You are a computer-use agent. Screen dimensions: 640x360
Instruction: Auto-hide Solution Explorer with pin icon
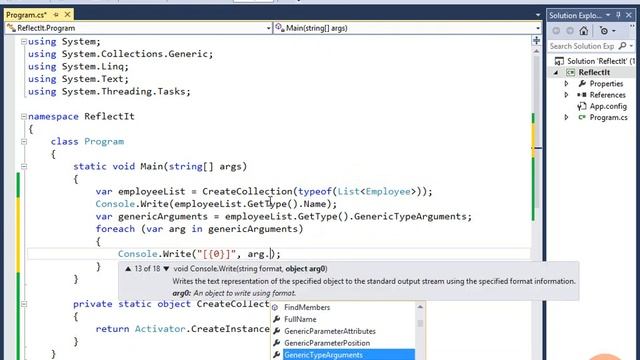618,15
